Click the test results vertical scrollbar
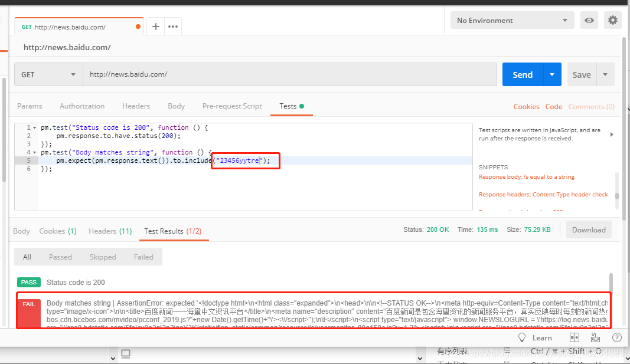The height and width of the screenshot is (364, 630). (x=611, y=283)
